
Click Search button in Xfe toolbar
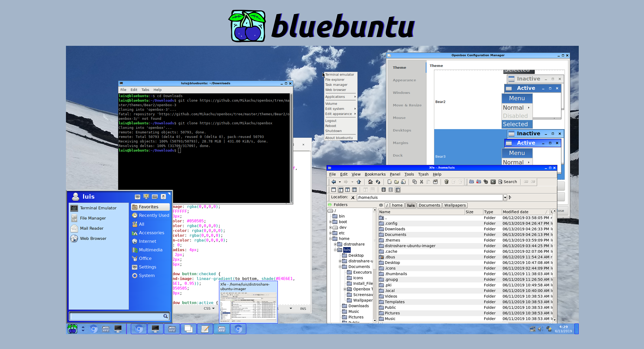[507, 182]
